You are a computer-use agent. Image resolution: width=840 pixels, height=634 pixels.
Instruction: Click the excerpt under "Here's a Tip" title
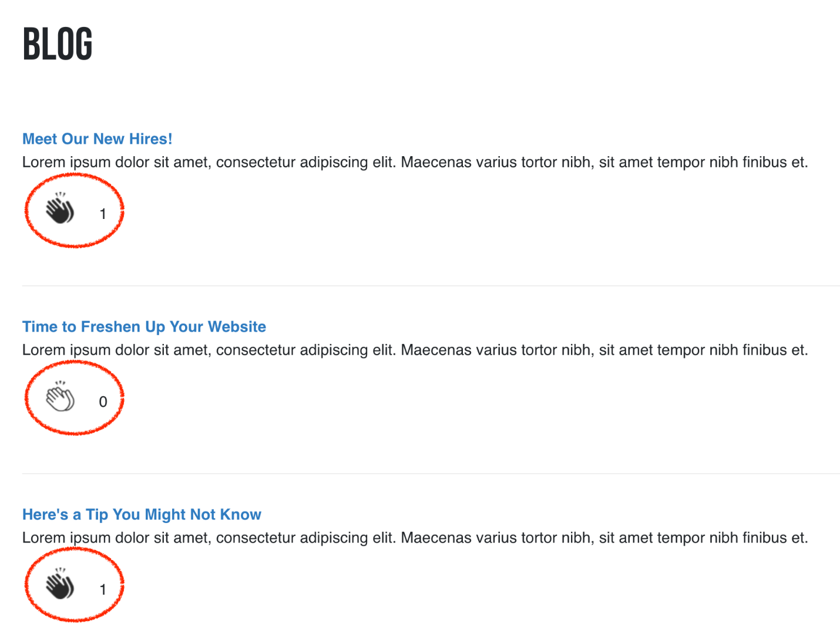[415, 538]
